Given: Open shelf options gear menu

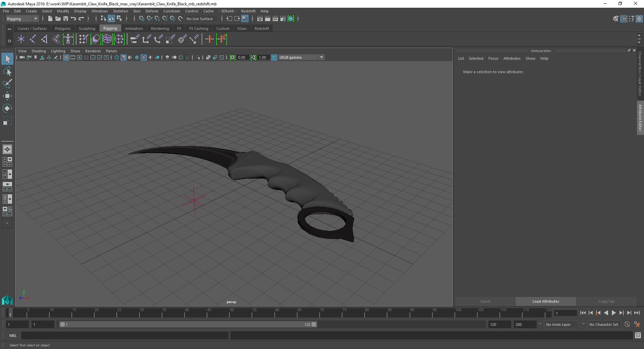Looking at the screenshot, I should tap(9, 41).
